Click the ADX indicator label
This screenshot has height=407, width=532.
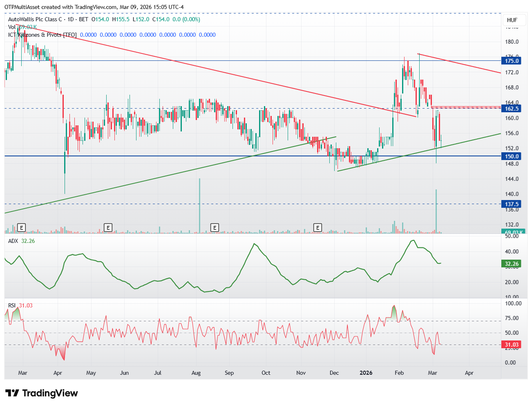[13, 241]
